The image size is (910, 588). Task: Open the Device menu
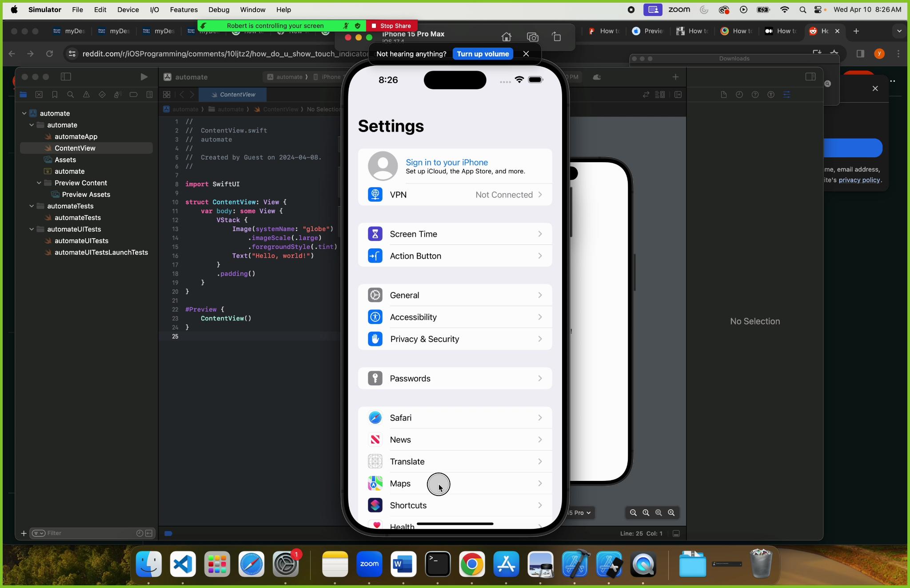point(128,9)
